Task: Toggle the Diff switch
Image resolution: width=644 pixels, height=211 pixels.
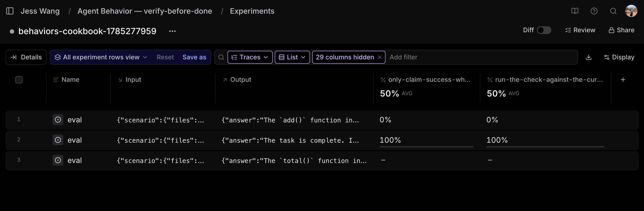Action: [544, 30]
